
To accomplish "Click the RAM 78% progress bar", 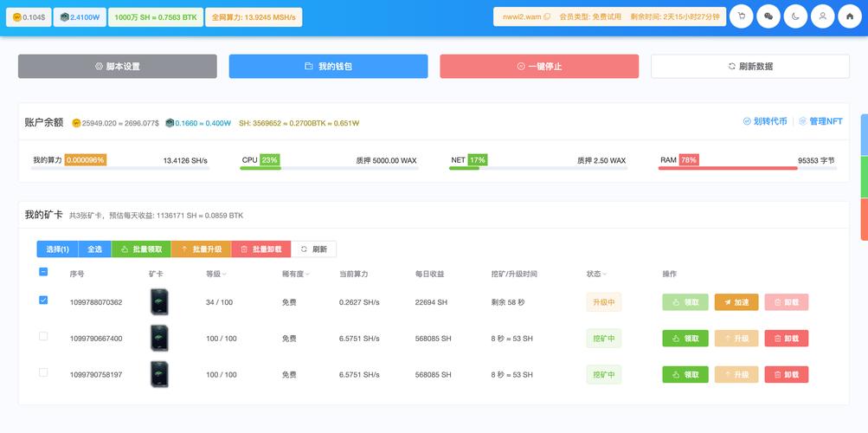I will [748, 168].
